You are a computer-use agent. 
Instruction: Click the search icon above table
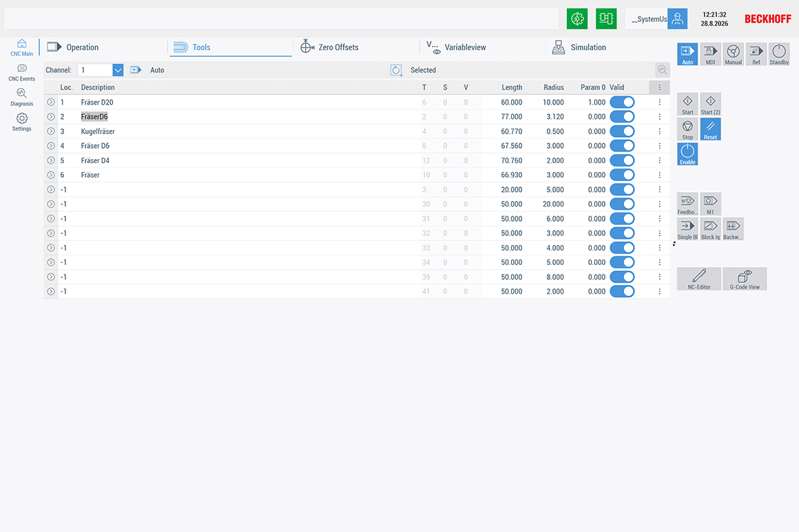(x=663, y=70)
